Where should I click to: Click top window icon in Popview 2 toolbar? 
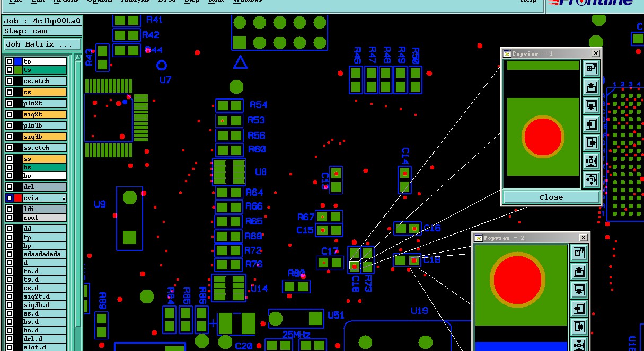coord(579,253)
